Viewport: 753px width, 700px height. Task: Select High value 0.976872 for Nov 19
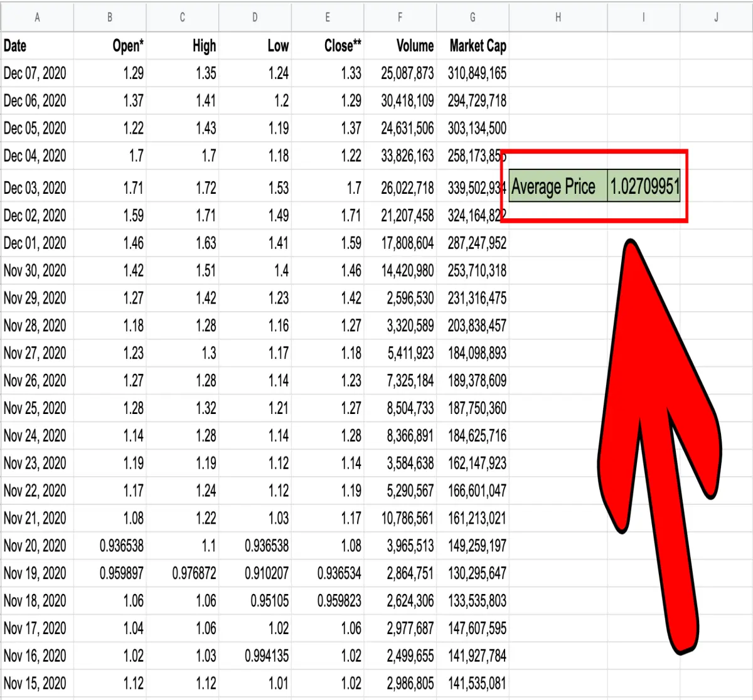point(183,573)
